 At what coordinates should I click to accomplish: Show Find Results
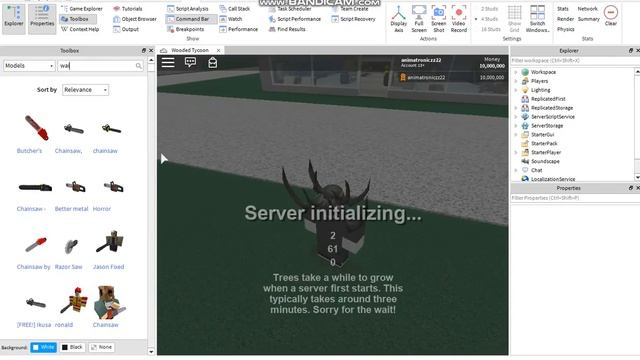point(287,29)
